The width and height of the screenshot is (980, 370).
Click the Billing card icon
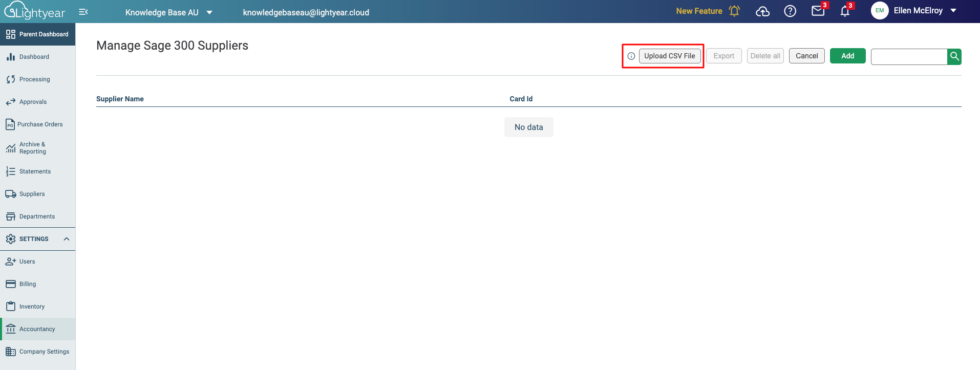tap(11, 284)
